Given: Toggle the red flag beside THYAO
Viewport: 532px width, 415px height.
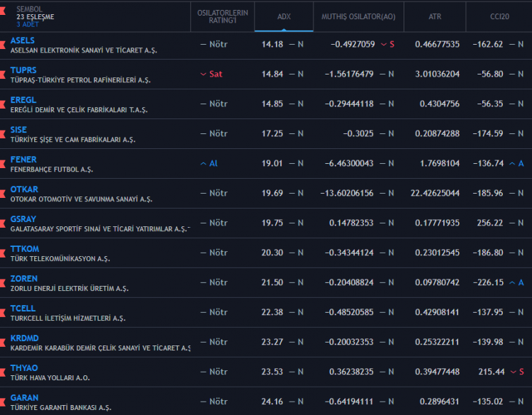Looking at the screenshot, I should [x=2, y=372].
